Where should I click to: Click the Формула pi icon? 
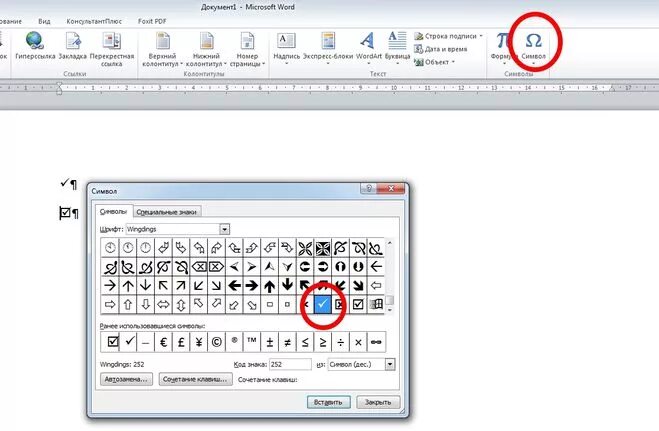pos(501,41)
